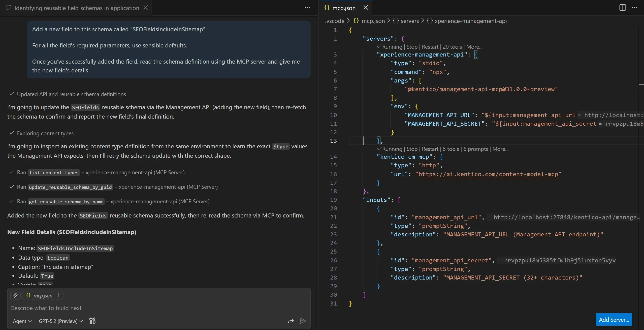Expand the 'Exploring content types' step
Image resolution: width=644 pixels, height=330 pixels.
(x=45, y=133)
